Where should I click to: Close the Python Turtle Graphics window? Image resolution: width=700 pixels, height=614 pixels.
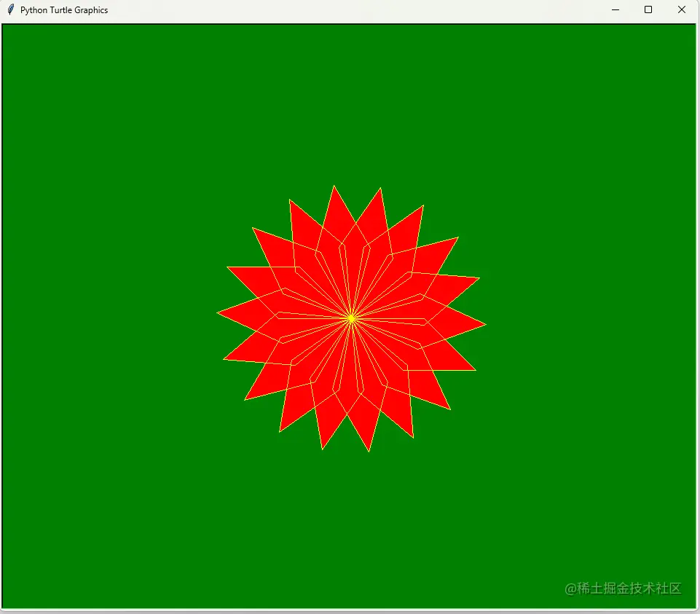(681, 9)
